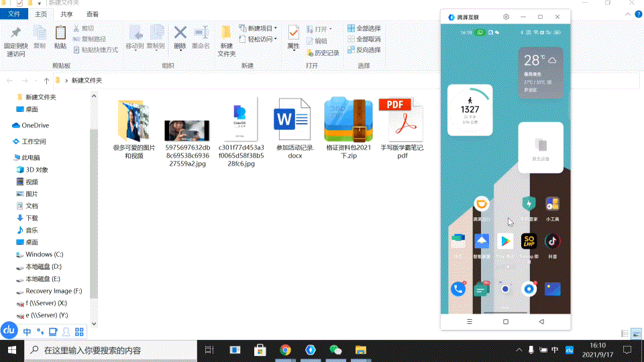This screenshot has width=644, height=362.
Task: Select the 格证资料包2021下.zip archive
Action: tap(348, 129)
